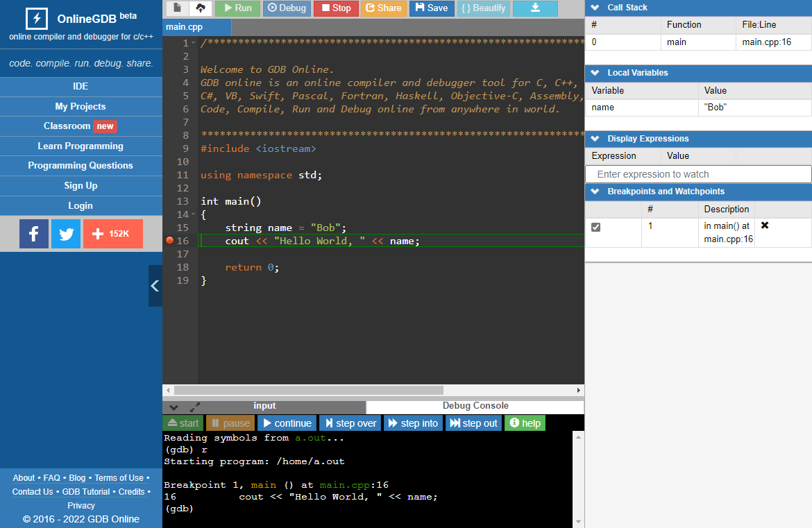
Task: Click the line 16 breakpoint dot
Action: click(x=169, y=240)
